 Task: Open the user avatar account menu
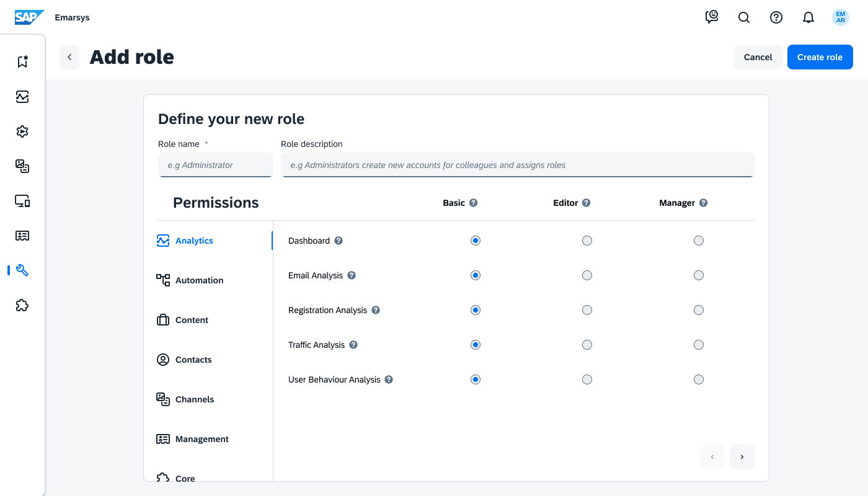(841, 17)
